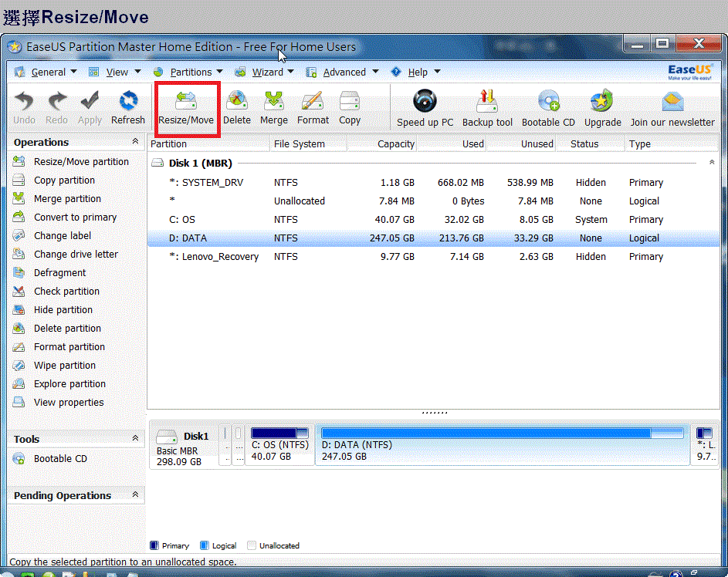This screenshot has width=728, height=577.
Task: Click the Unallocated legend color swatch
Action: (252, 545)
